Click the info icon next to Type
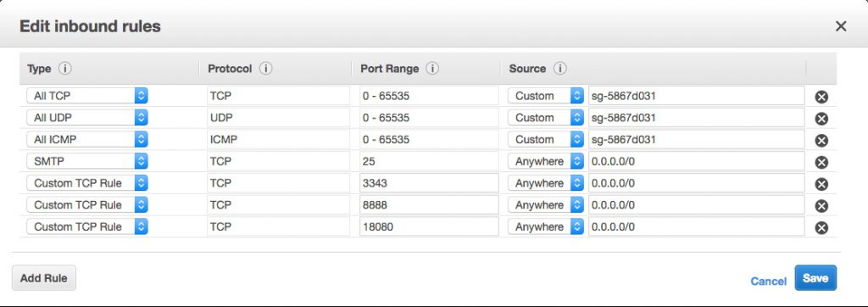This screenshot has height=307, width=868. pos(65,69)
